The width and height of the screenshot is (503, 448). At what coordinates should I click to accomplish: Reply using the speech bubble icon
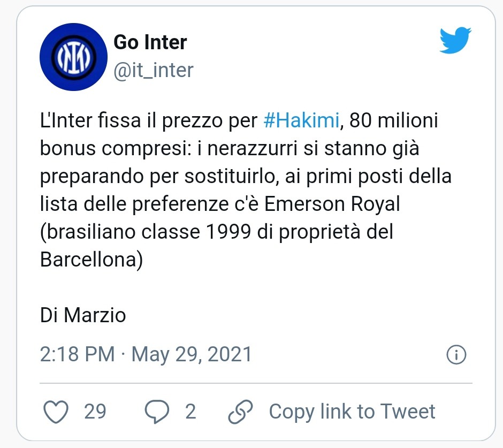point(158,412)
